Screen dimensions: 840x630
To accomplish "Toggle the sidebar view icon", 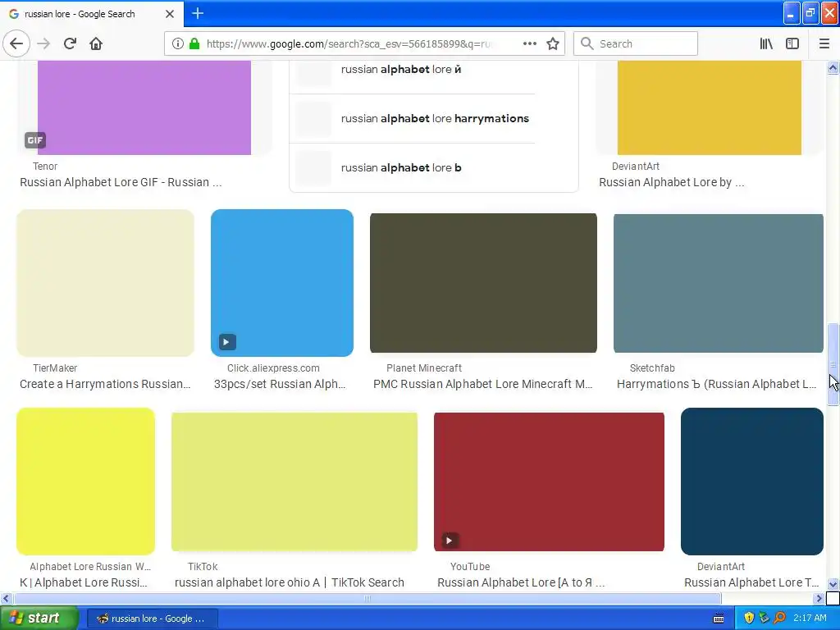I will click(792, 43).
